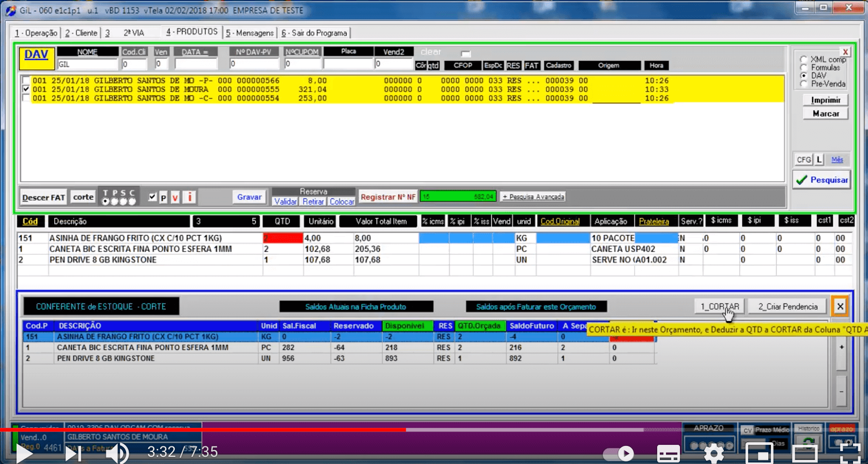The height and width of the screenshot is (464, 868).
Task: Click the red 'i' info icon
Action: point(190,197)
